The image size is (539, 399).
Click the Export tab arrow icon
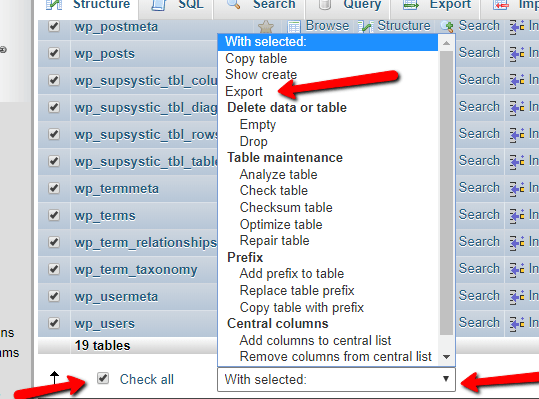pos(411,4)
